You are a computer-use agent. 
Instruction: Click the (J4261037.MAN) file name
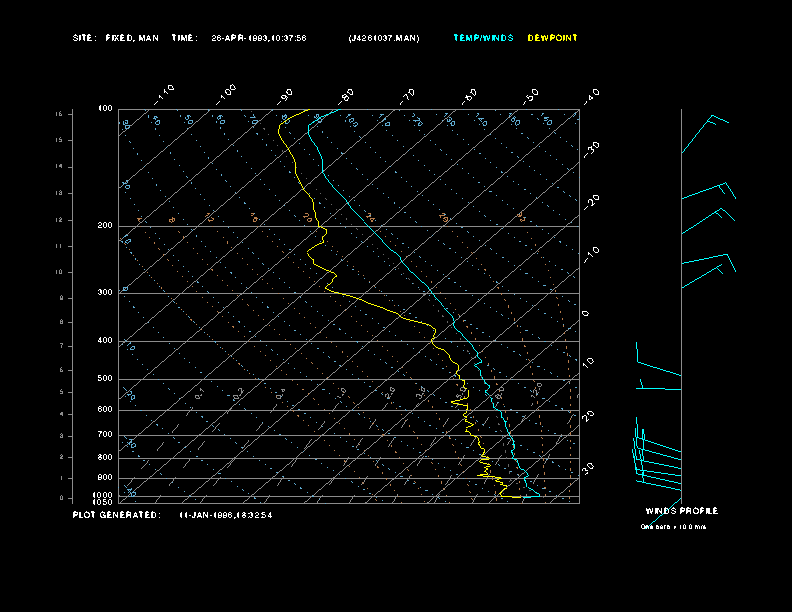[384, 38]
